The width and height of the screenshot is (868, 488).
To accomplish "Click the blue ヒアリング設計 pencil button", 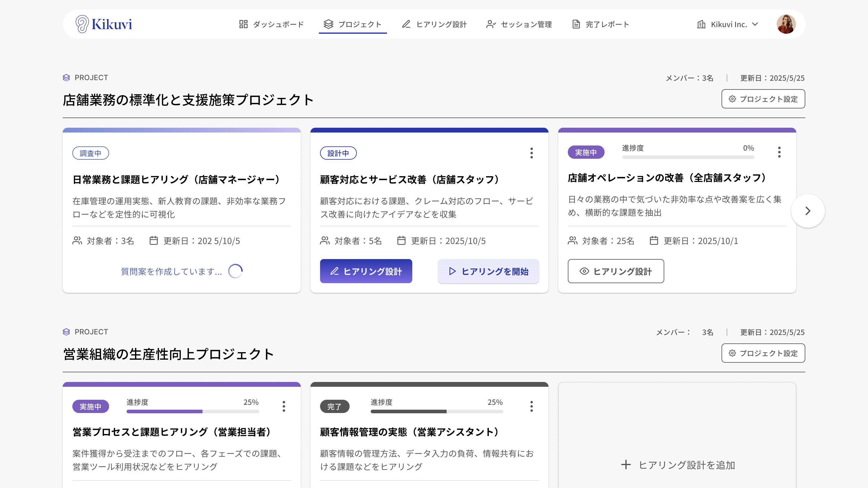I will (366, 271).
